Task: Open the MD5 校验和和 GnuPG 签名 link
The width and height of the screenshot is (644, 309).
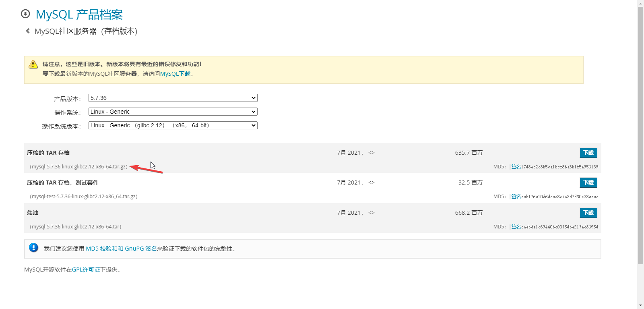Action: (121, 249)
